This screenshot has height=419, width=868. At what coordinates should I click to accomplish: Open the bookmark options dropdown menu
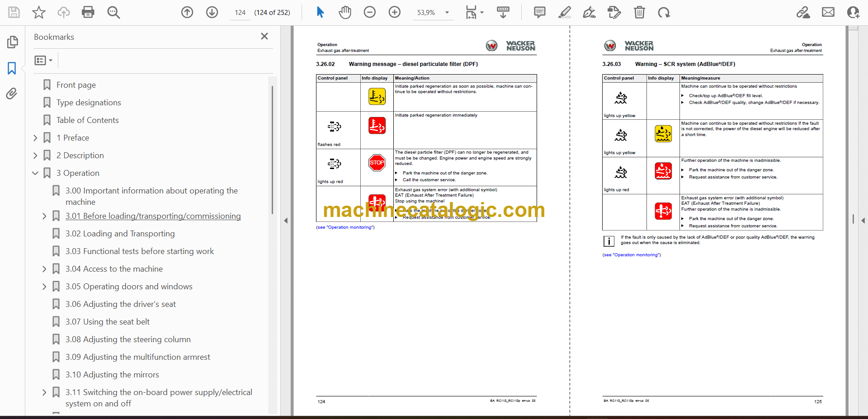pyautogui.click(x=43, y=60)
